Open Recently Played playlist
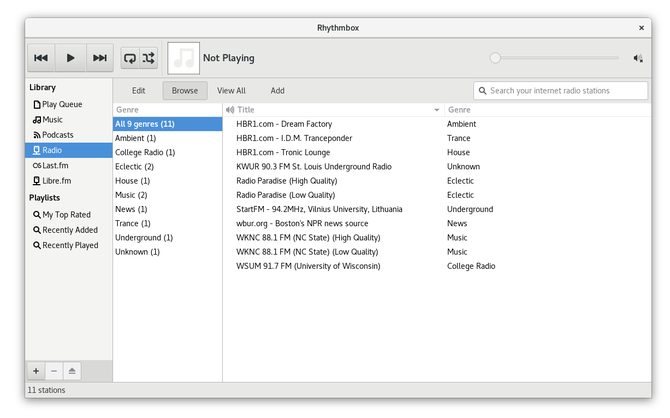Viewport: 670px width, 418px height. pyautogui.click(x=68, y=245)
